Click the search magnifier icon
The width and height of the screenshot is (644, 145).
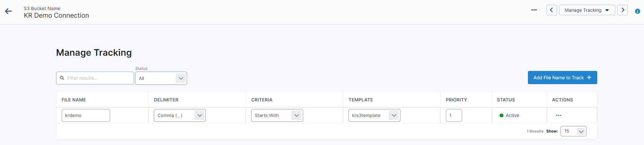tap(62, 78)
